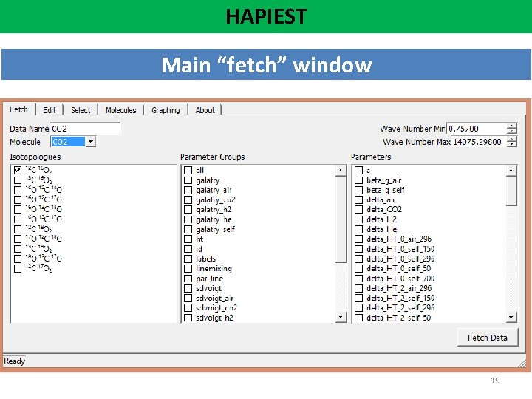Enable the 'all' parameter group
This screenshot has height=399, width=532.
pyautogui.click(x=188, y=170)
